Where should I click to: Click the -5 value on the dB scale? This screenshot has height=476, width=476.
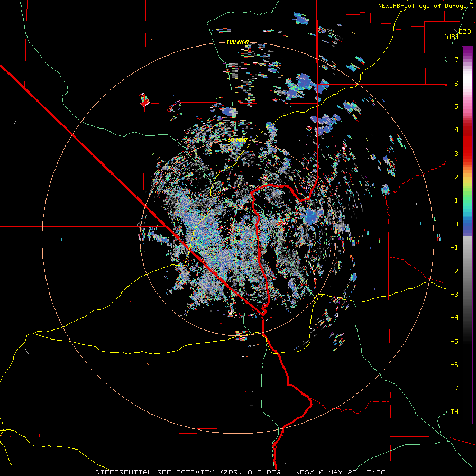[454, 342]
